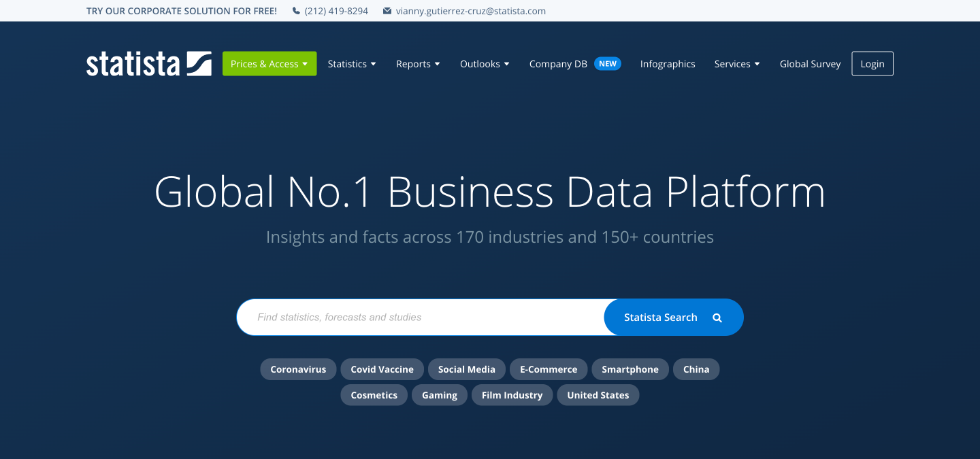This screenshot has height=459, width=980.
Task: Click the Login button
Action: tap(872, 64)
